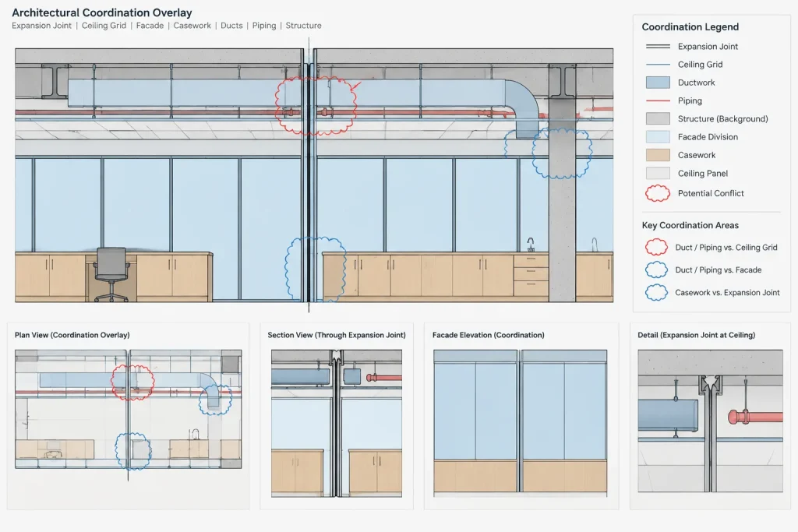
Task: Click the Ceiling Panel legend swatch
Action: (658, 174)
